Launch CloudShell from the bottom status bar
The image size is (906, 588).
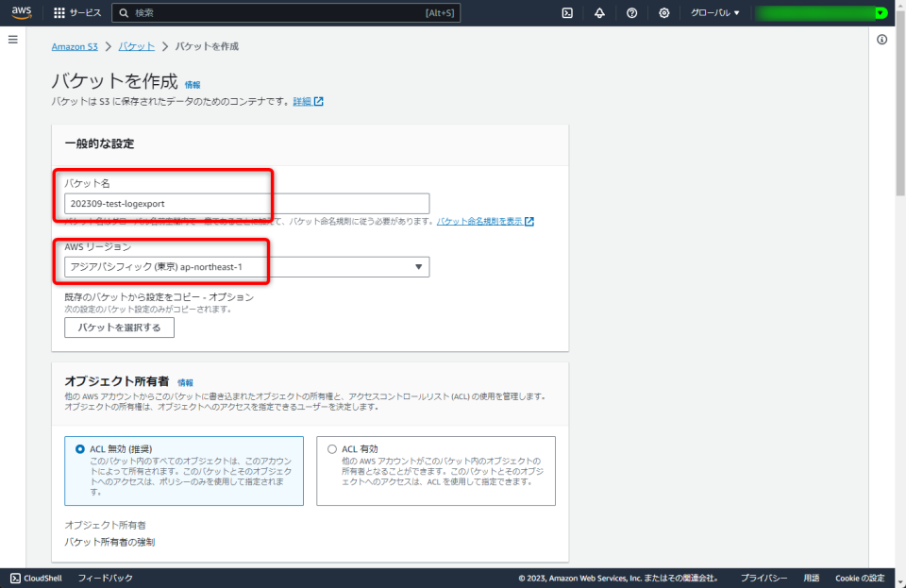pos(35,578)
